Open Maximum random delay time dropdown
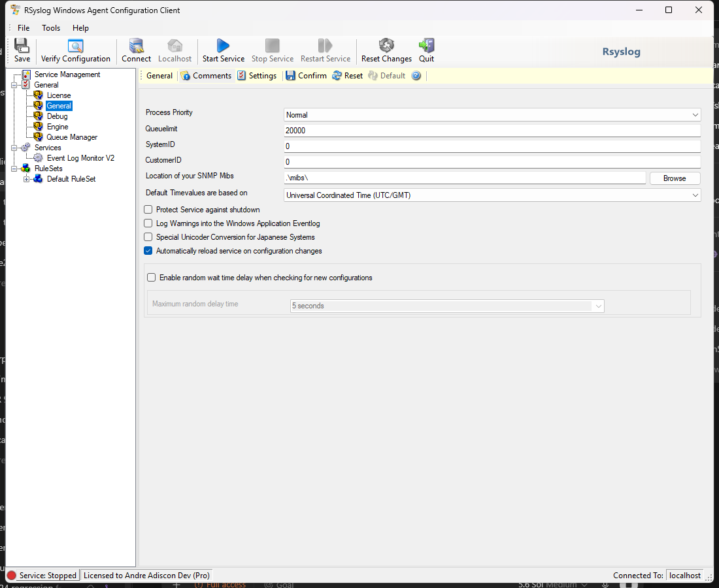The width and height of the screenshot is (719, 588). pyautogui.click(x=598, y=306)
